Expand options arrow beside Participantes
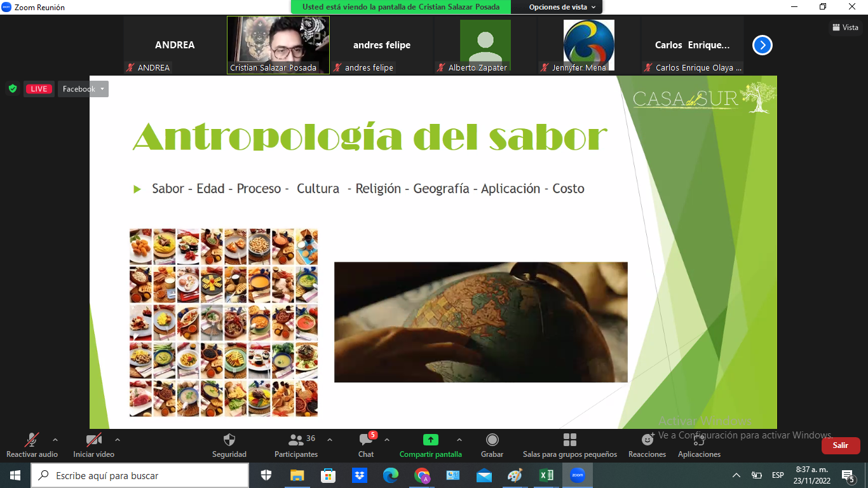The height and width of the screenshot is (488, 868). coord(329,439)
